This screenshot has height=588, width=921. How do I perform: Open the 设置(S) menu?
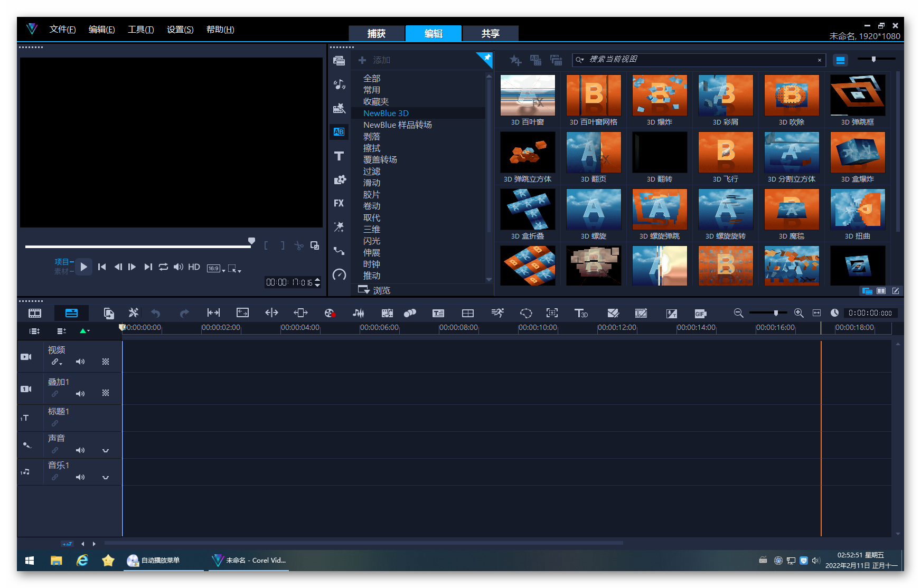coord(180,30)
